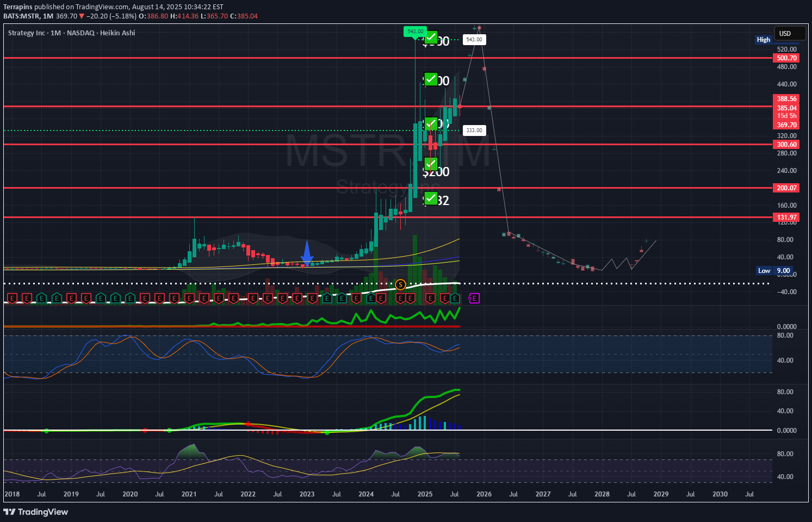Click the TradingView logo

click(36, 512)
